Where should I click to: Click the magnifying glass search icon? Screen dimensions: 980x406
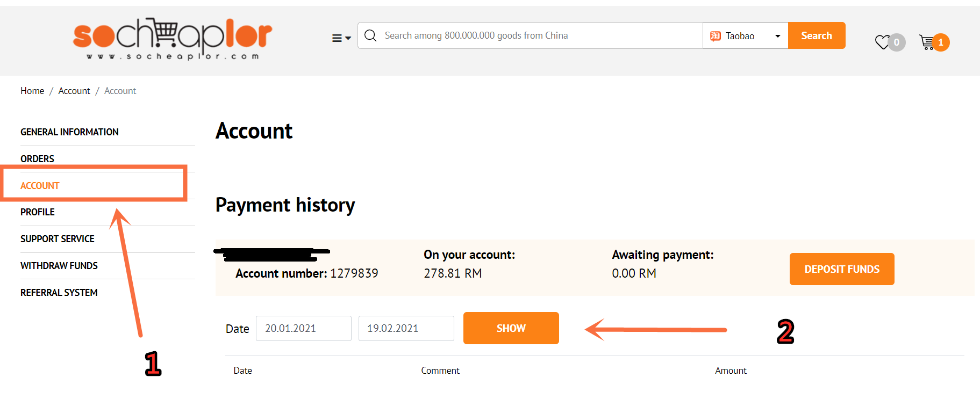coord(370,35)
